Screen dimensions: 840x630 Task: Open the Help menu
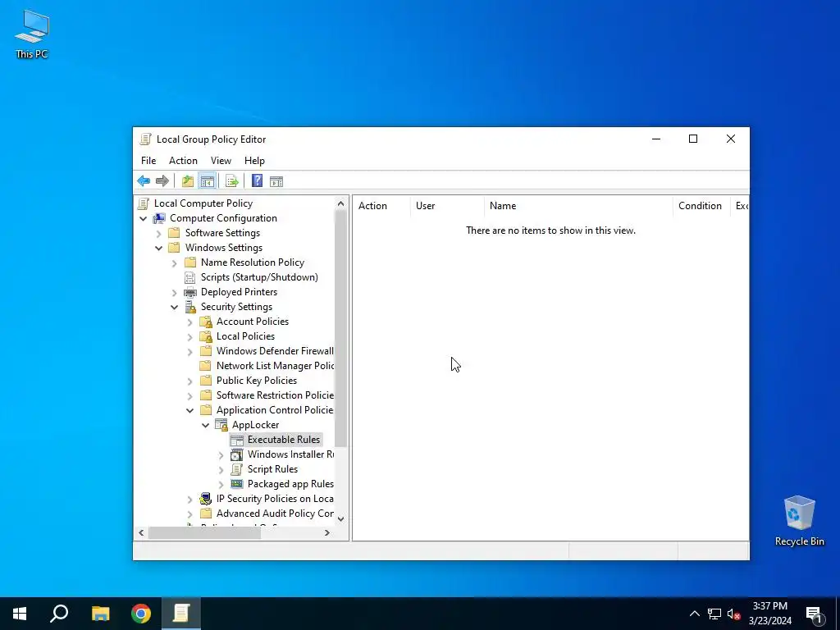(254, 161)
